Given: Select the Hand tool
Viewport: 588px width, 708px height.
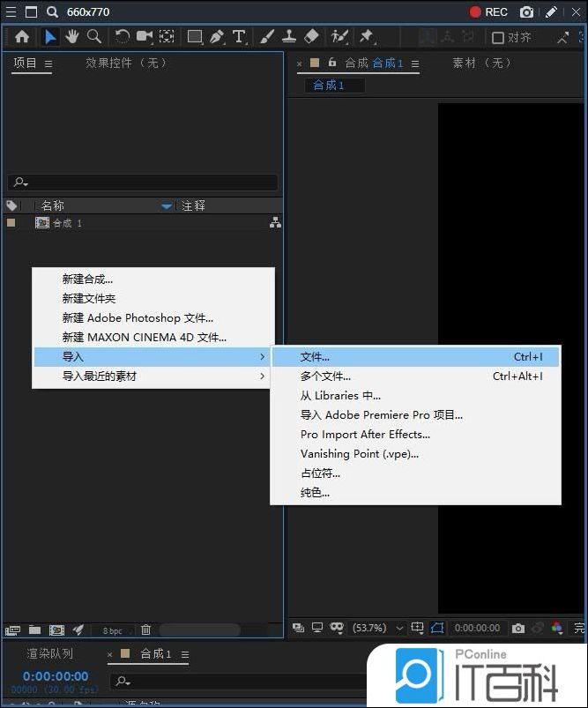Looking at the screenshot, I should click(x=71, y=36).
